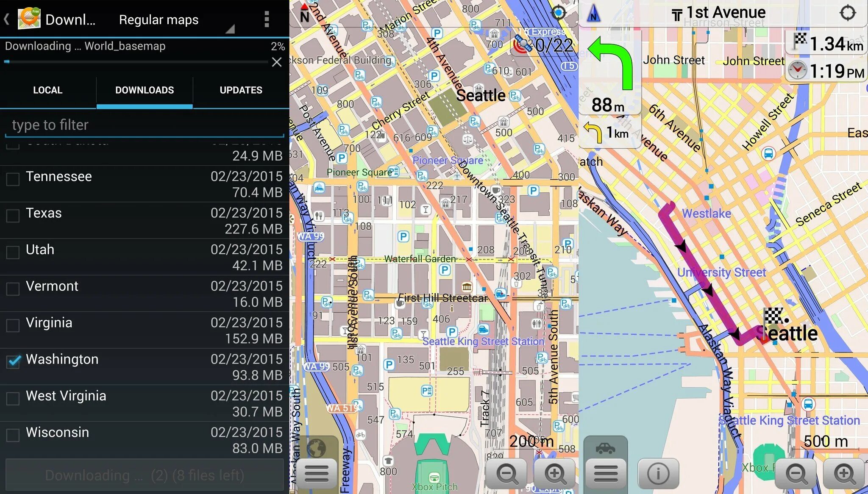Zoom out on the middle map
Screen dimensions: 868x494
507,473
